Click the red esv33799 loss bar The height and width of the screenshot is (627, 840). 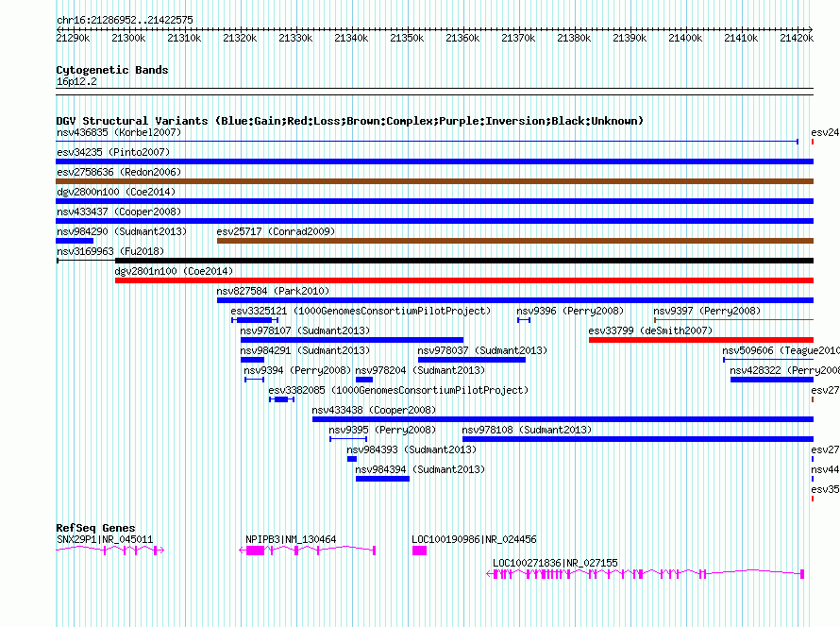[700, 340]
